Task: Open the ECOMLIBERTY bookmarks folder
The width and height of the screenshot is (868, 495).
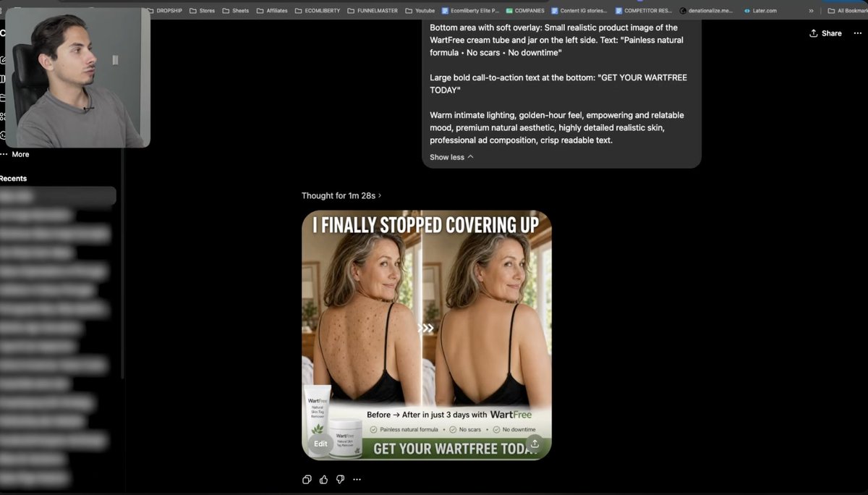Action: point(317,11)
